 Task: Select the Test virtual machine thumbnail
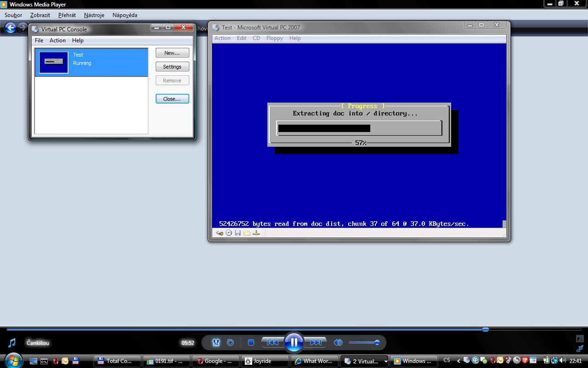pyautogui.click(x=54, y=62)
